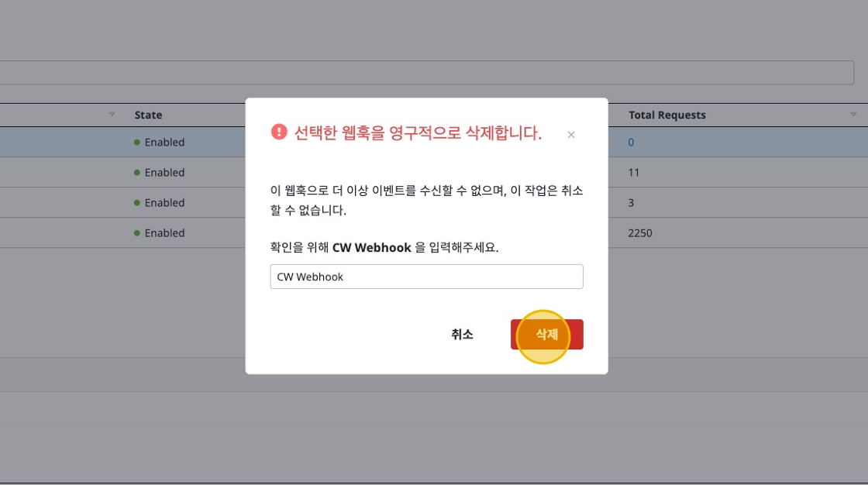The image size is (868, 485).
Task: Click green status dot in the fourth row
Action: (x=137, y=233)
